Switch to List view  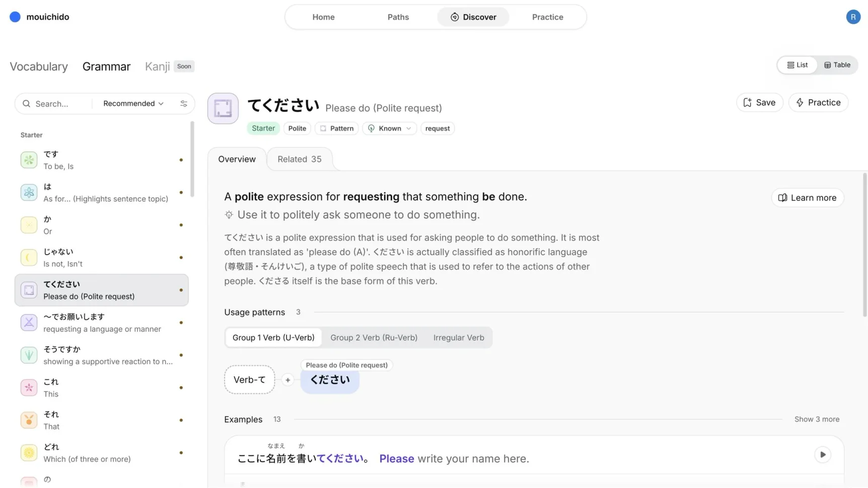(798, 65)
